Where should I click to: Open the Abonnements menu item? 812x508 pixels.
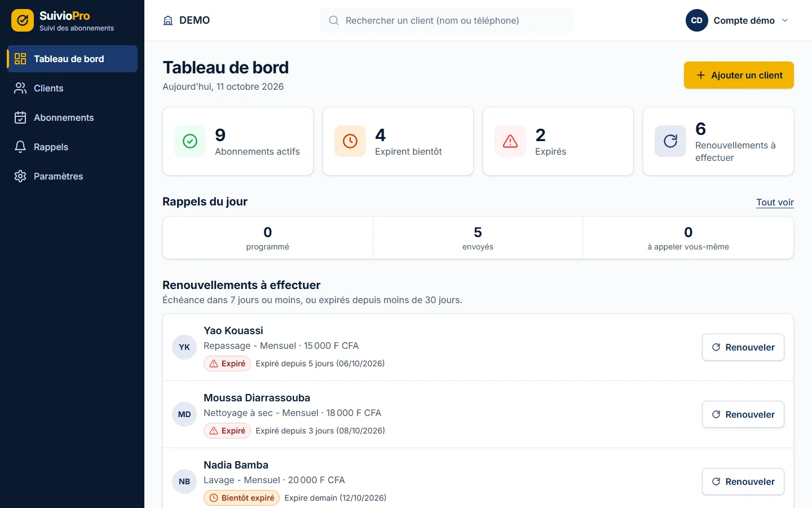pyautogui.click(x=72, y=117)
